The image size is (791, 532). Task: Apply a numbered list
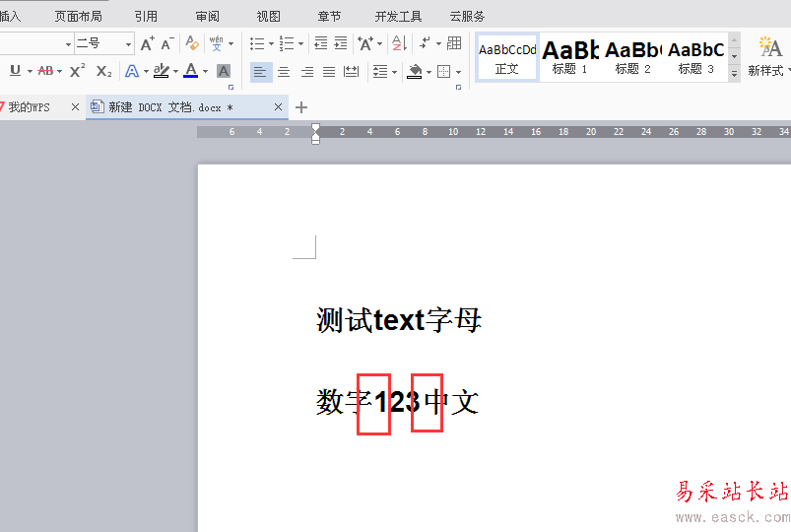[x=287, y=44]
